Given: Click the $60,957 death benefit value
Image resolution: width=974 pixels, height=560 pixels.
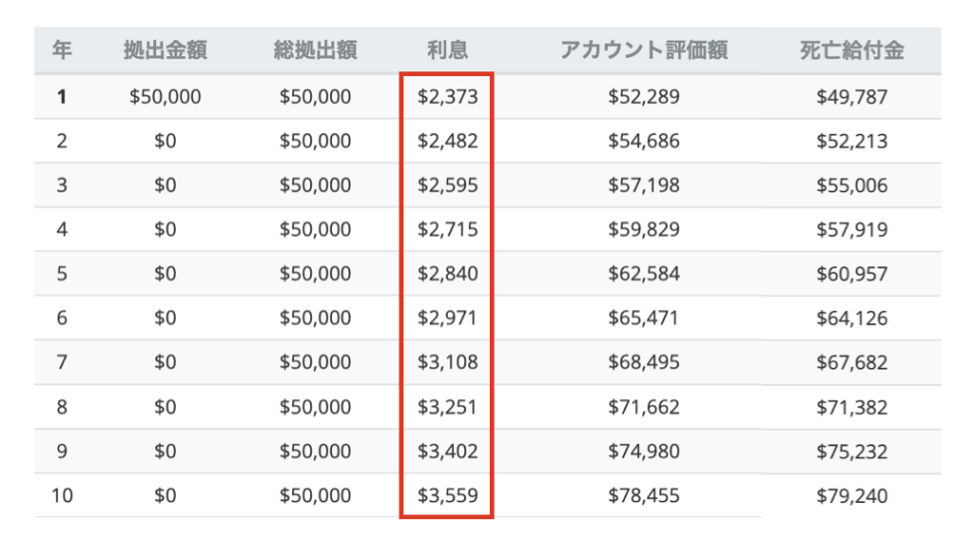Looking at the screenshot, I should [x=851, y=274].
